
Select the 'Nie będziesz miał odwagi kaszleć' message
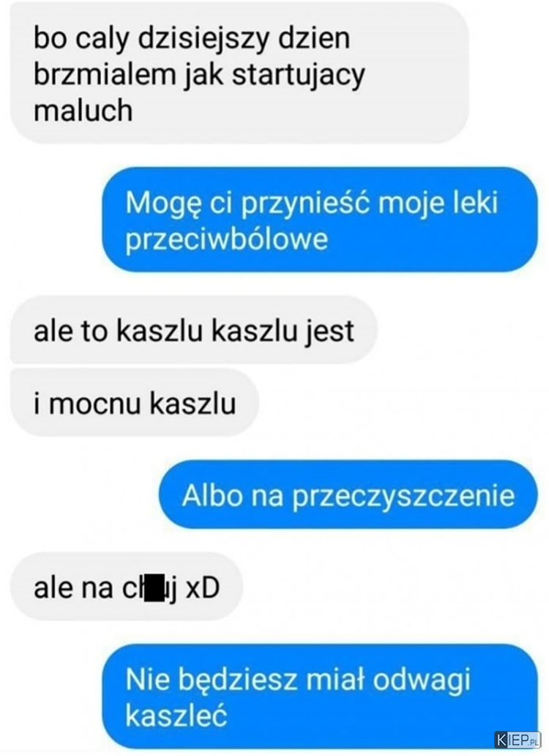(319, 696)
